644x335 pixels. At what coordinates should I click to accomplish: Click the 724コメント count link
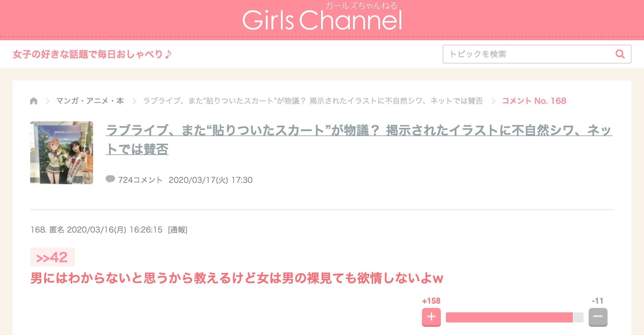[140, 180]
